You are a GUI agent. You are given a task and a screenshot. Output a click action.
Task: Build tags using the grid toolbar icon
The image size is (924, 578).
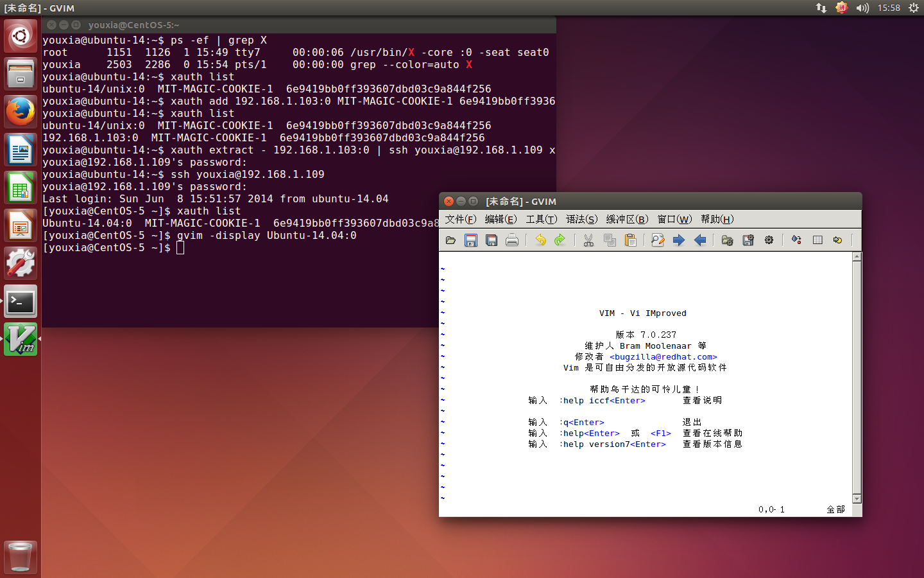817,240
